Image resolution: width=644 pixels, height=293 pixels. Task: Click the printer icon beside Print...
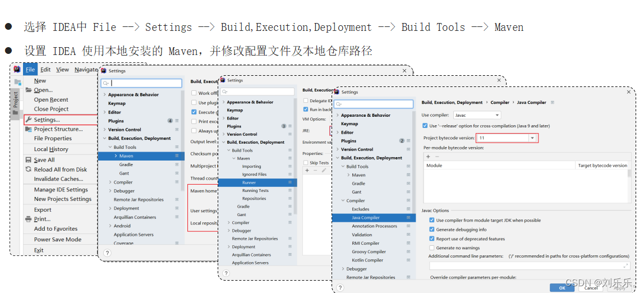[x=29, y=219]
